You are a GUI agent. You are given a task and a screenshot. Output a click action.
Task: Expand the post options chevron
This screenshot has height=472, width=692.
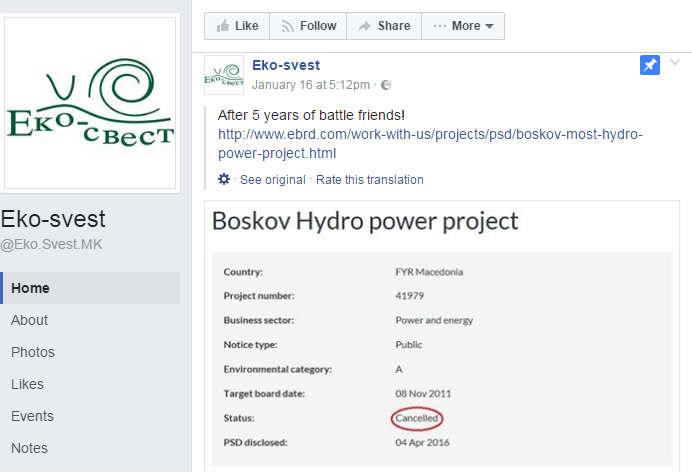pos(675,62)
